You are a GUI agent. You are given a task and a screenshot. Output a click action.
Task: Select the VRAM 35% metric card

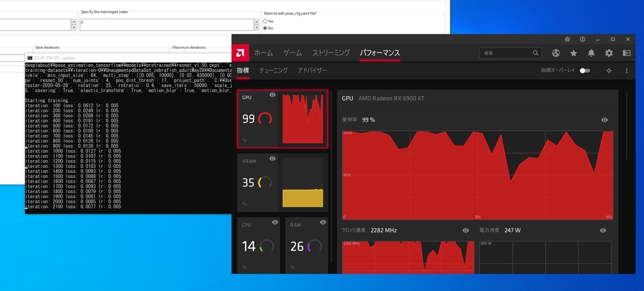282,183
